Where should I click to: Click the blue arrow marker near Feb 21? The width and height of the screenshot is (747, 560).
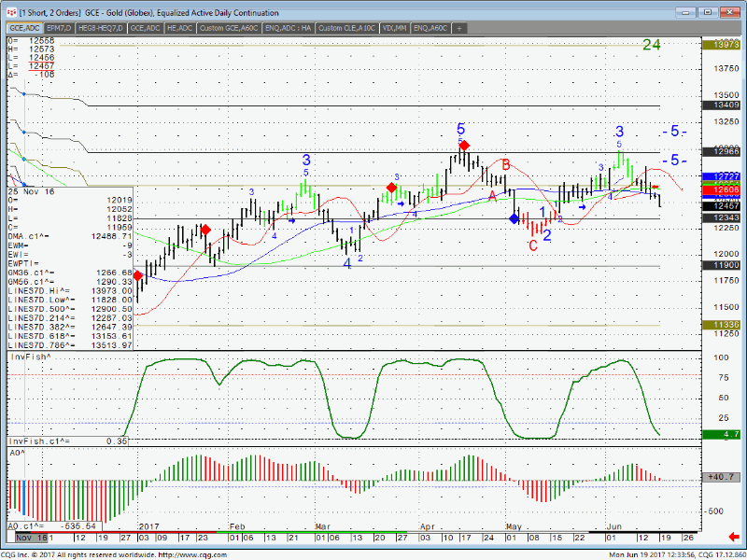292,220
